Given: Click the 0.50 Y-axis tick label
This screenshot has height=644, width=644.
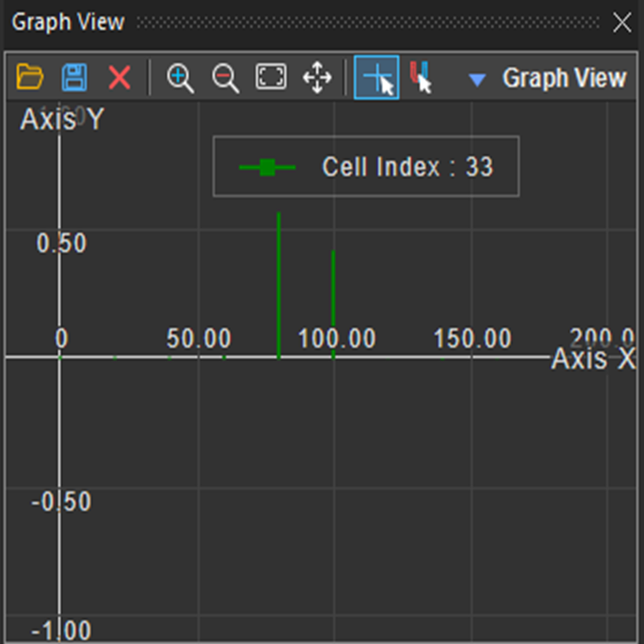Looking at the screenshot, I should tap(61, 243).
